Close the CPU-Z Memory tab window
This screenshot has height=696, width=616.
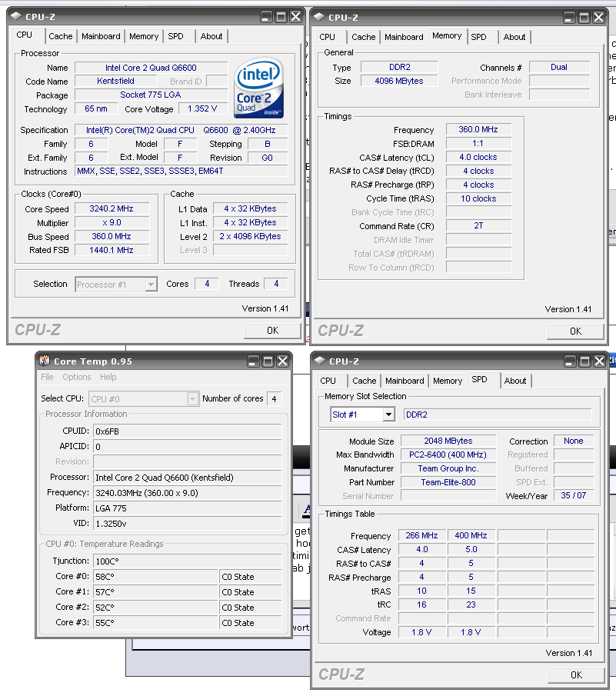pos(598,18)
